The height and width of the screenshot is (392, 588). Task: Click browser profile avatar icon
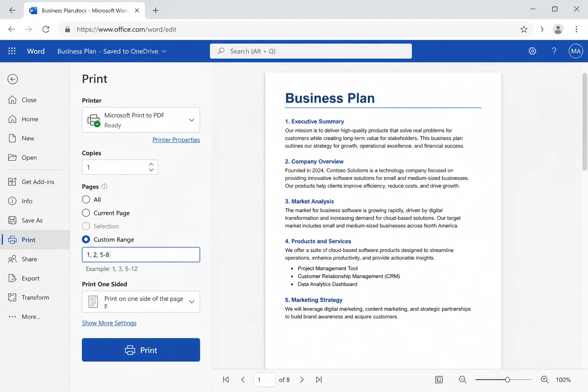pyautogui.click(x=558, y=29)
